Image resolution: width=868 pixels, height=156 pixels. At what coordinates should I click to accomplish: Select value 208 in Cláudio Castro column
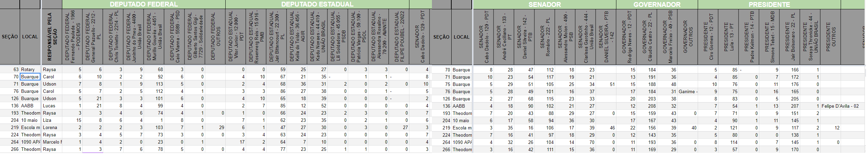647,106
